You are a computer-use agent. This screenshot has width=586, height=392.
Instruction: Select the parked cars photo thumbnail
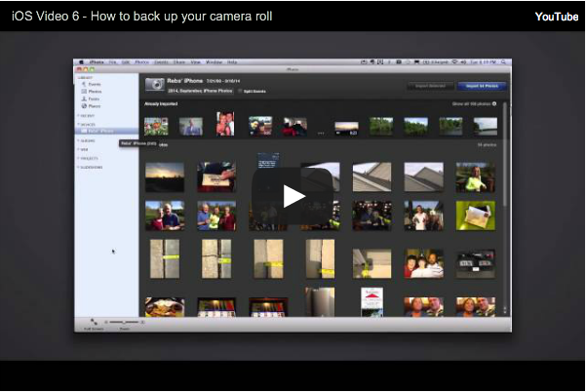pos(476,264)
